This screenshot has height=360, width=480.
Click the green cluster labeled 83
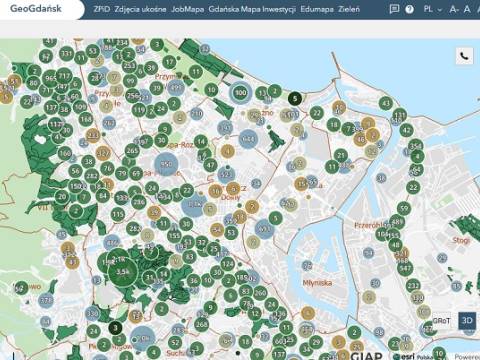point(246,291)
